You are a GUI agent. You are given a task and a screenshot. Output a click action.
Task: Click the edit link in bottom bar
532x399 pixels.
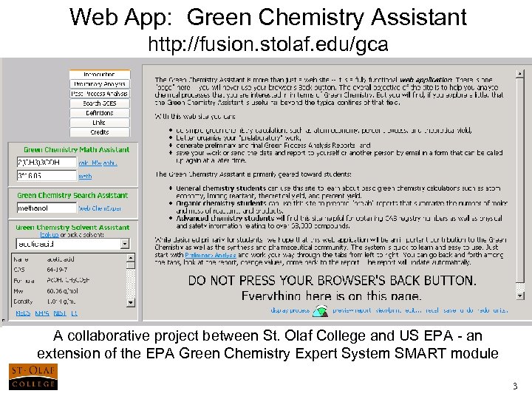click(x=414, y=310)
